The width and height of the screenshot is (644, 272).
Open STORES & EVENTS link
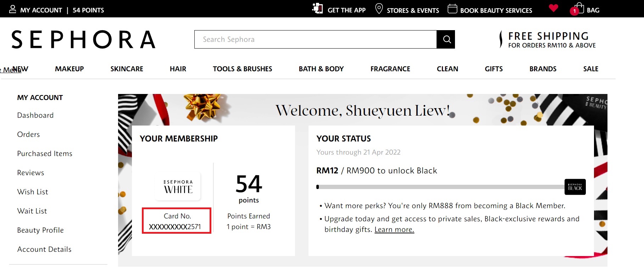click(413, 10)
